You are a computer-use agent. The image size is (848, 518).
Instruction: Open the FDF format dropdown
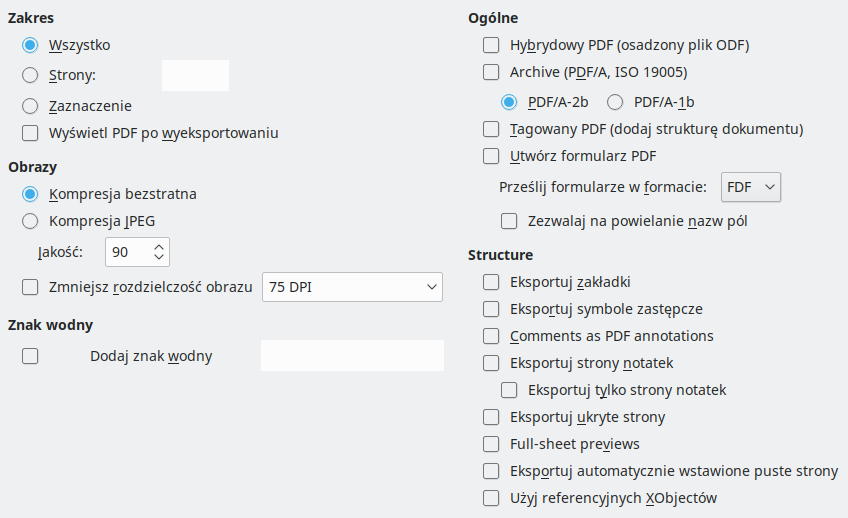(x=751, y=187)
